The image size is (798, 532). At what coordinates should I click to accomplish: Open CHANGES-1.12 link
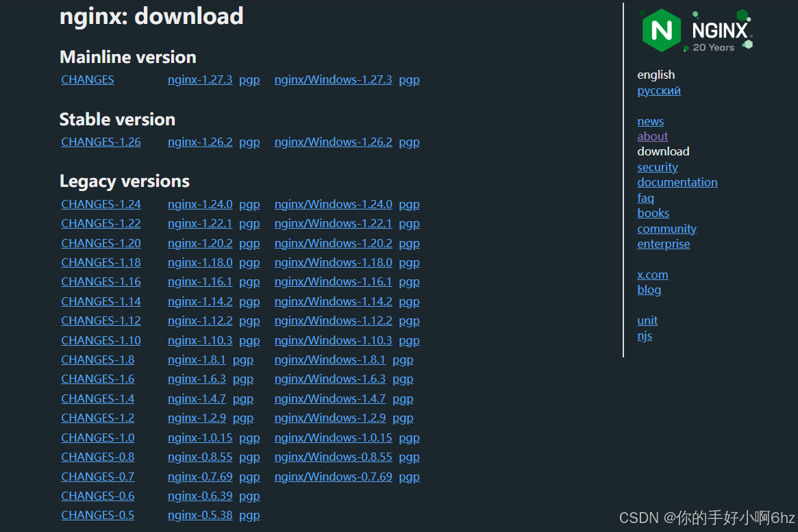(x=101, y=321)
